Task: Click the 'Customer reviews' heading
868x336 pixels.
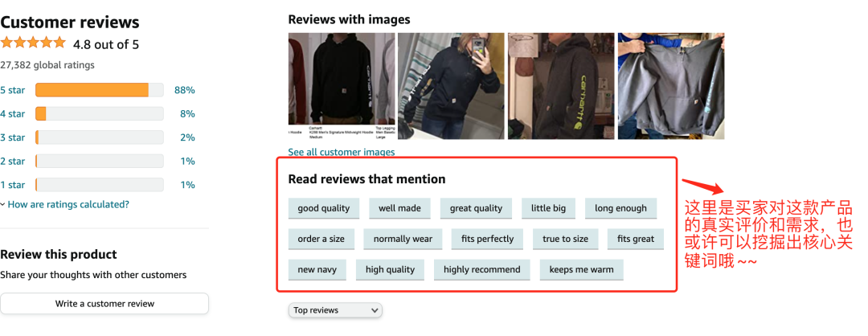Action: 70,23
